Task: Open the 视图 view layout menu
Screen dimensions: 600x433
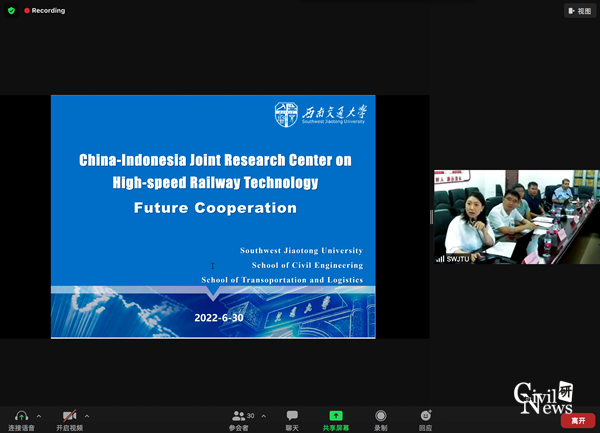Action: coord(579,11)
